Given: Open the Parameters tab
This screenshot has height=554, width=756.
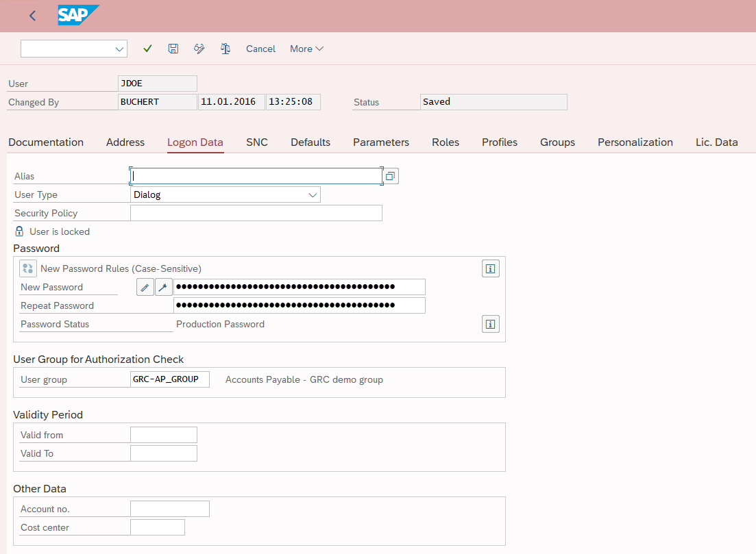Looking at the screenshot, I should pos(381,142).
